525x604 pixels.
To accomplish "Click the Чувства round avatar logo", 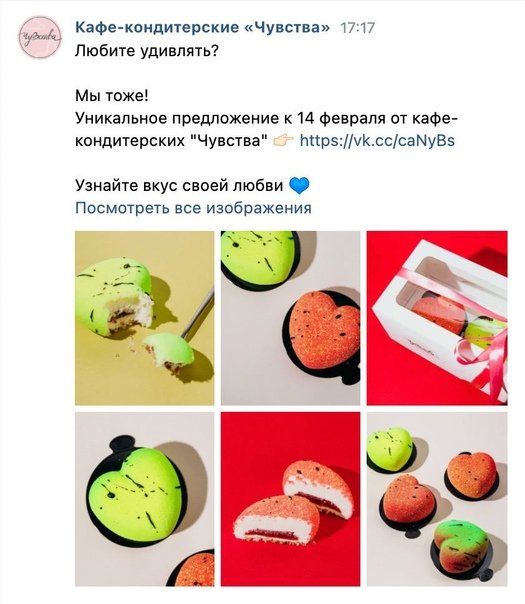I will [x=40, y=37].
